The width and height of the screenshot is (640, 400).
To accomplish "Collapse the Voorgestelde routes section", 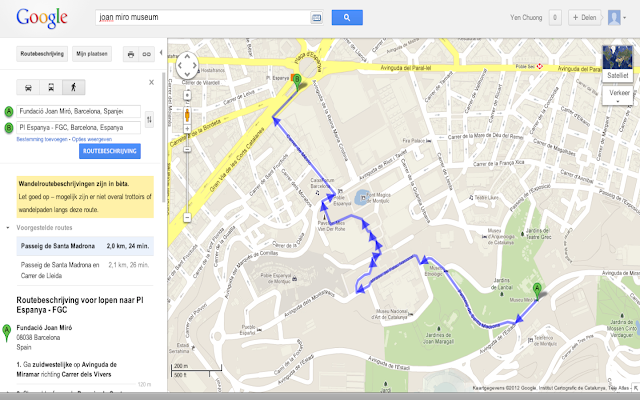I will click(8, 228).
